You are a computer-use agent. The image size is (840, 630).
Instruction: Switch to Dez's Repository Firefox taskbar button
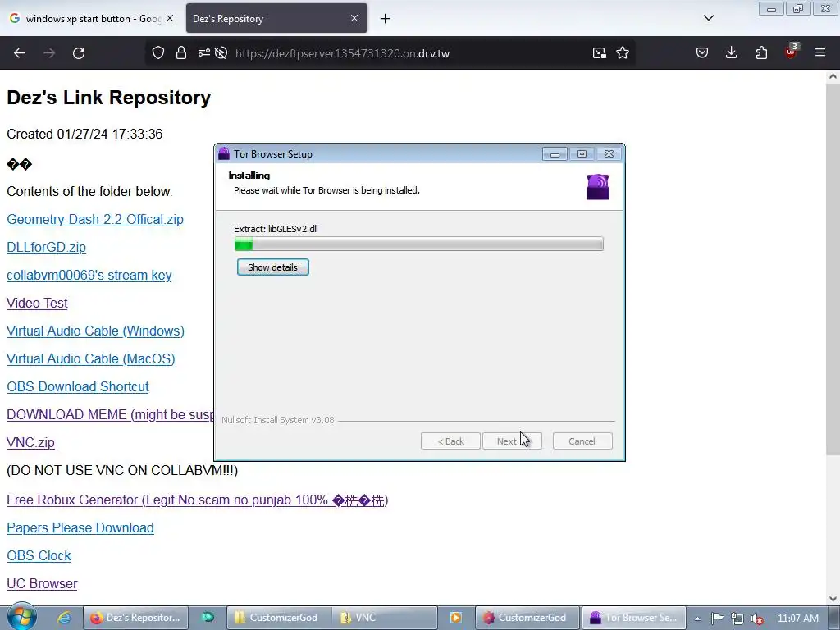[x=135, y=618]
